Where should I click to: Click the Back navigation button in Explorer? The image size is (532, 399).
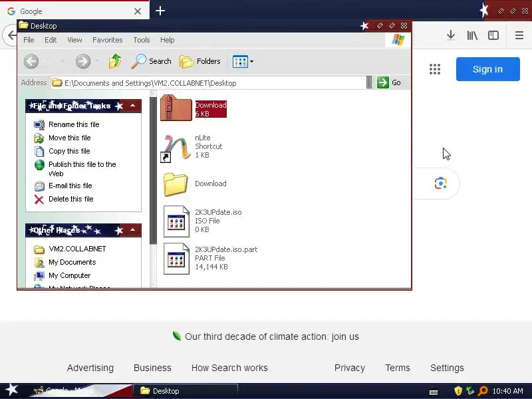pyautogui.click(x=31, y=61)
